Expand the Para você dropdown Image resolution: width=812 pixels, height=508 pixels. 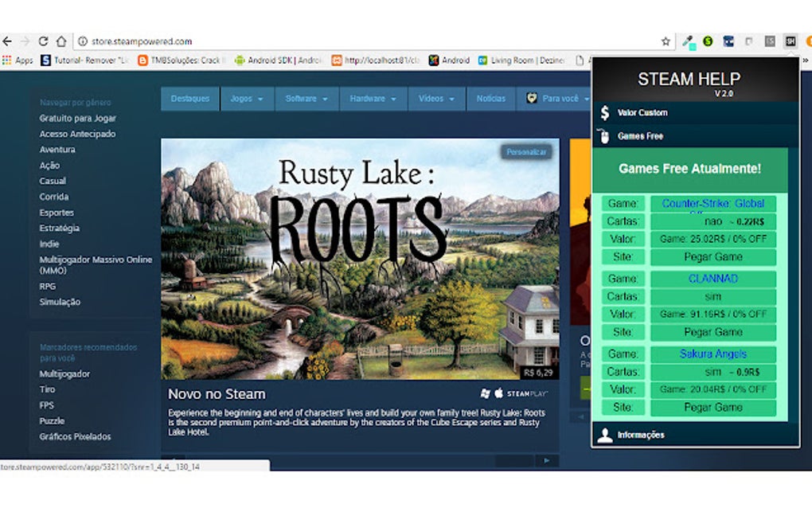[x=554, y=99]
